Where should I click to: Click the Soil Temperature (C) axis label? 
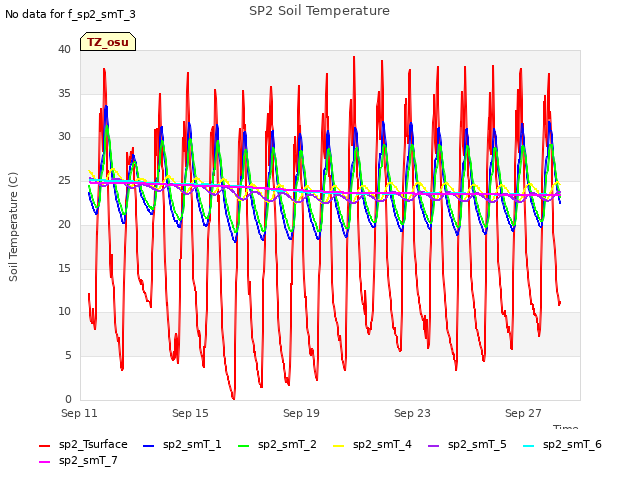pyautogui.click(x=13, y=227)
